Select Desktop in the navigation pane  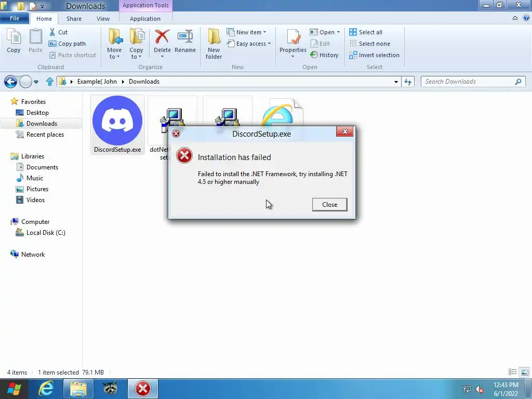point(33,113)
